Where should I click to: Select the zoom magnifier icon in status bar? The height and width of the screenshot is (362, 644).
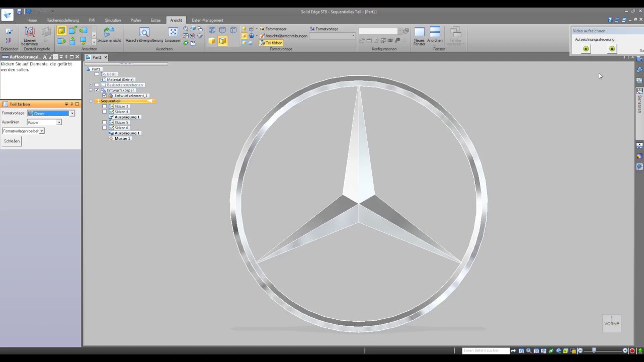[x=529, y=350]
